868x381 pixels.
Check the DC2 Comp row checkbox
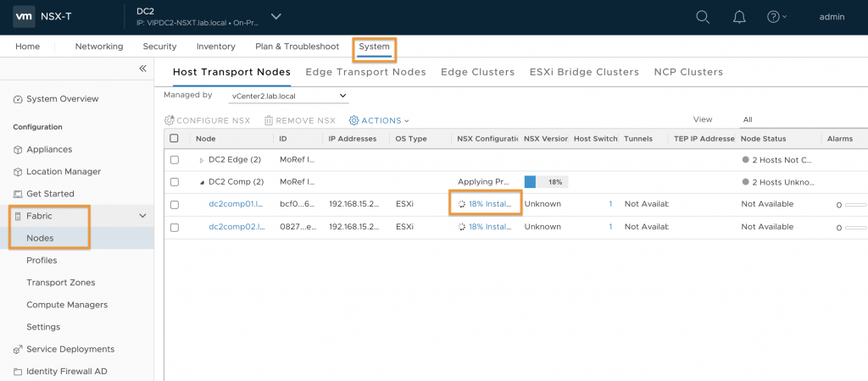tap(175, 182)
